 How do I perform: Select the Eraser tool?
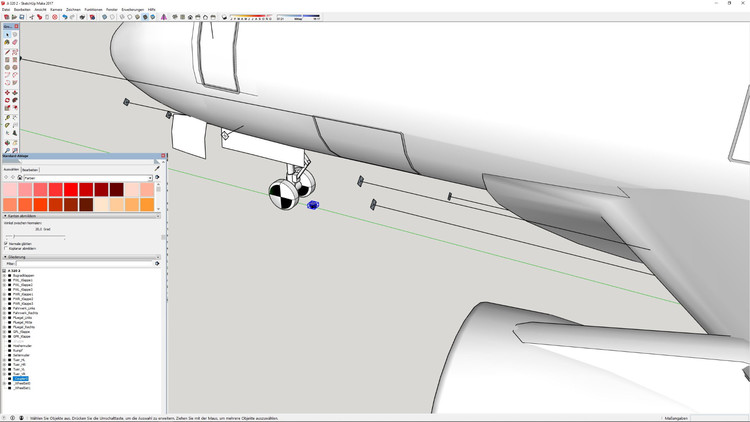(x=15, y=43)
